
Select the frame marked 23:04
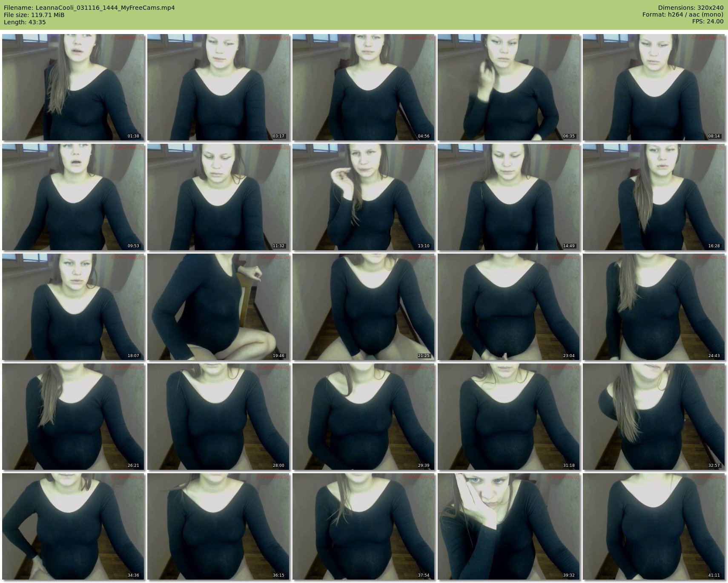tap(509, 307)
